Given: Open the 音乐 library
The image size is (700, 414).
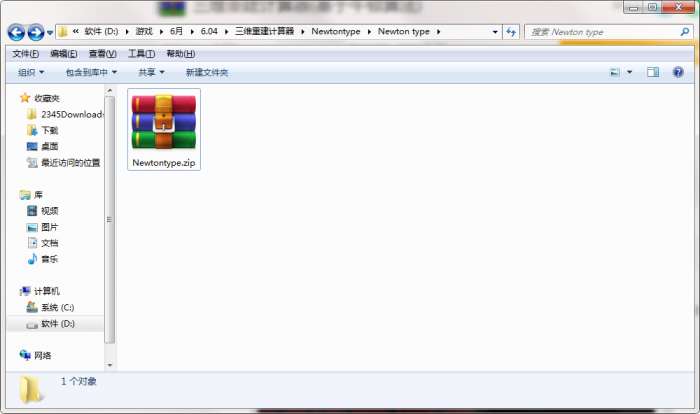Looking at the screenshot, I should point(50,259).
